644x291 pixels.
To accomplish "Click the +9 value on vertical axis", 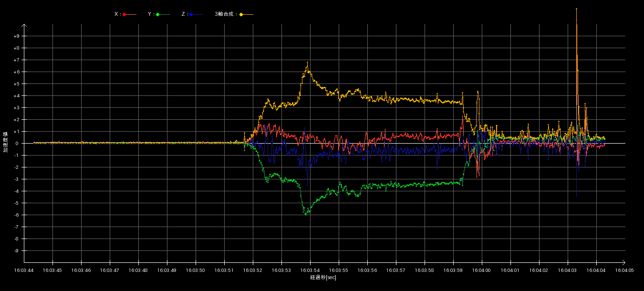I will click(x=16, y=36).
